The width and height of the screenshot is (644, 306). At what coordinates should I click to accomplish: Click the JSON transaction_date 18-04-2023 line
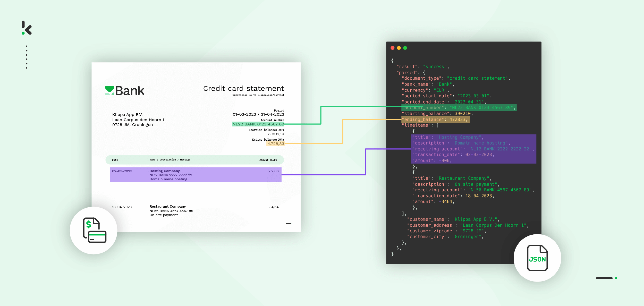coord(453,196)
